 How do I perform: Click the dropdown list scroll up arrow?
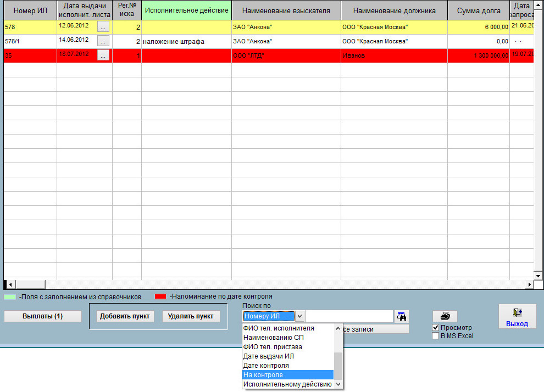(338, 328)
